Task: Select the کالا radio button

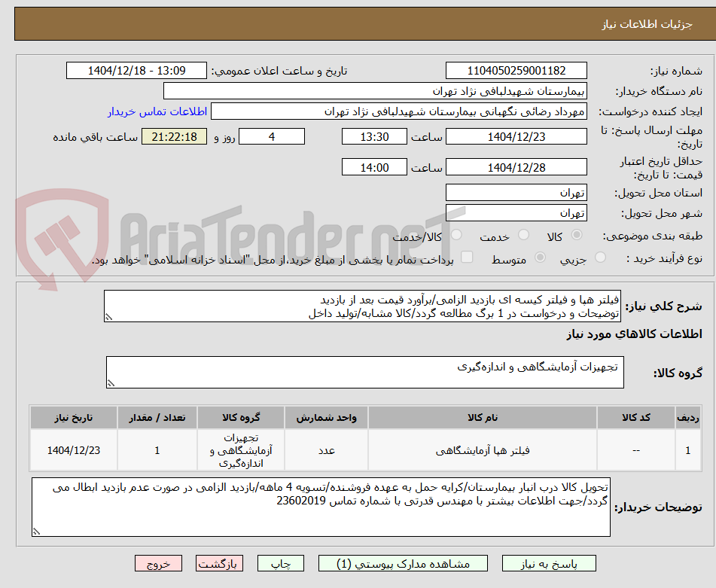Action: tap(577, 235)
